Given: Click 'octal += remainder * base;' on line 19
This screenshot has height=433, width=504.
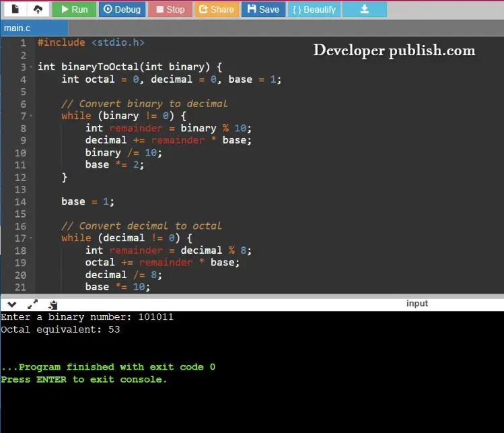Looking at the screenshot, I should 162,263.
